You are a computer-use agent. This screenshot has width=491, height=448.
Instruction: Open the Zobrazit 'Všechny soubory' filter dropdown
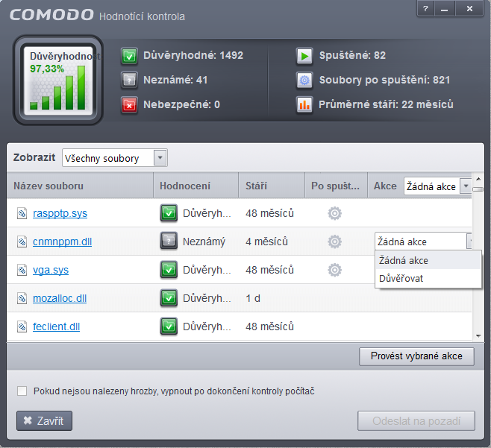point(160,158)
